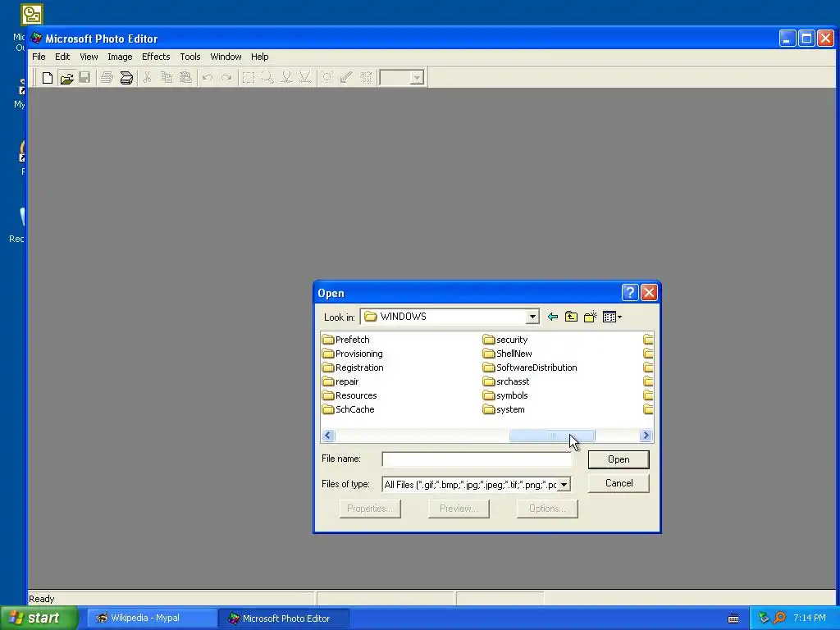Select the symbols folder

(505, 395)
